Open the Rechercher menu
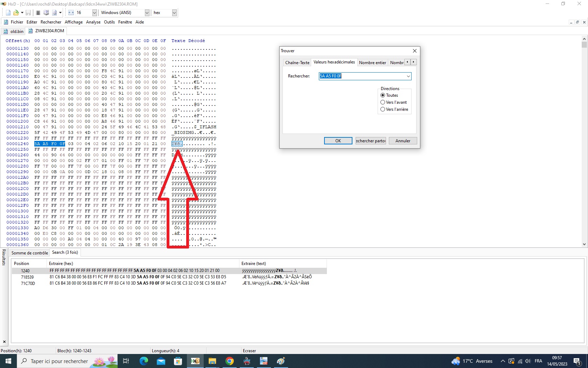This screenshot has width=588, height=368. 51,22
